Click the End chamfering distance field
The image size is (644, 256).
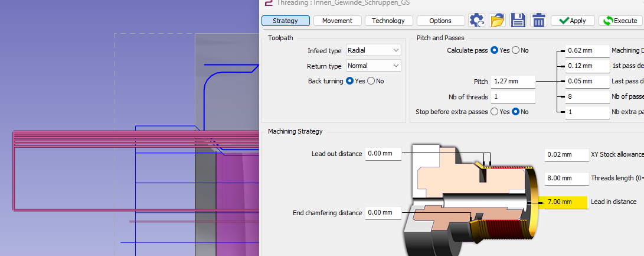pos(383,213)
